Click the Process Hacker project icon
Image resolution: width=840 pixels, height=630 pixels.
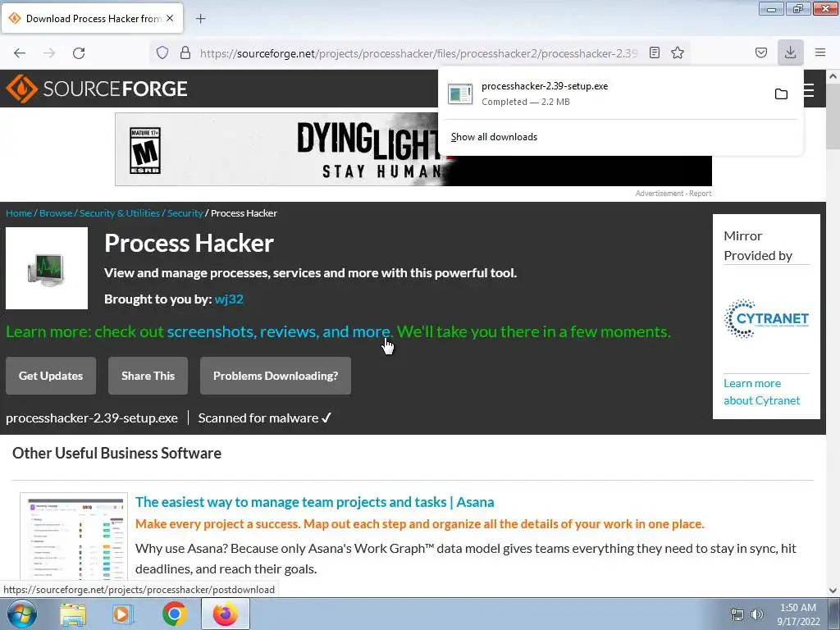(47, 268)
